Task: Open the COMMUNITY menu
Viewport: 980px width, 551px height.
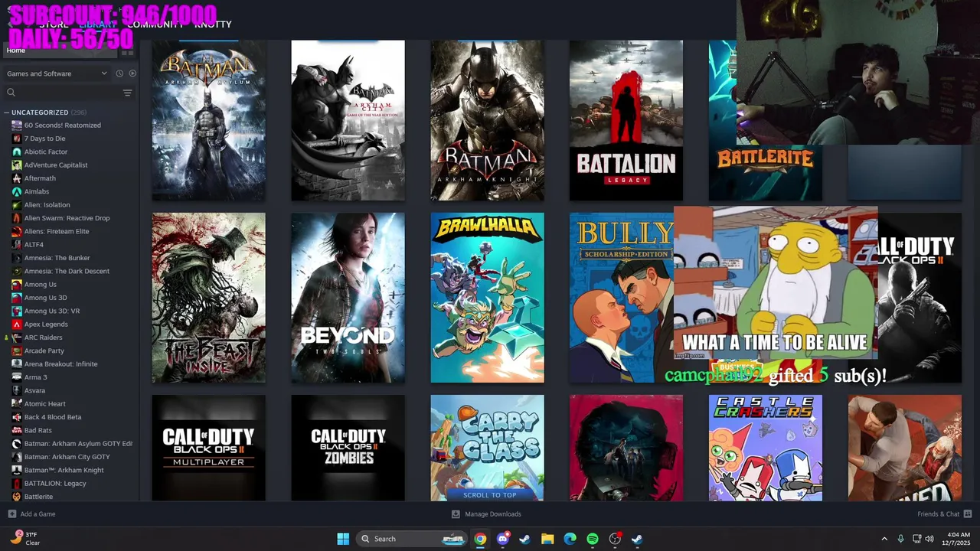Action: click(x=155, y=24)
